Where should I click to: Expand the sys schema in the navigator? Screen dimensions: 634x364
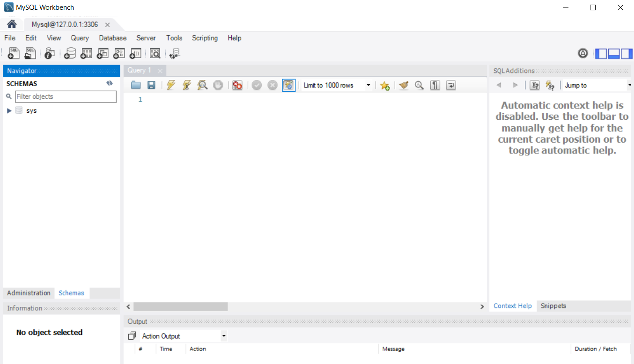(9, 110)
